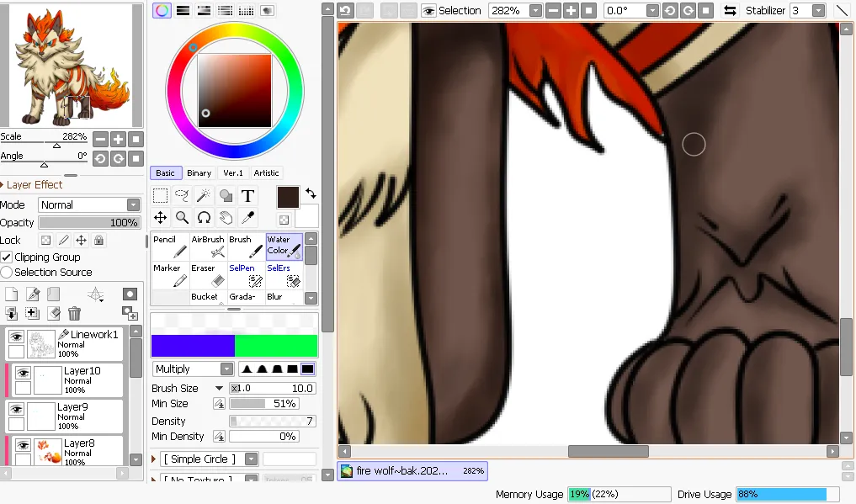Choose the Marker tool
The image size is (856, 504).
point(170,275)
